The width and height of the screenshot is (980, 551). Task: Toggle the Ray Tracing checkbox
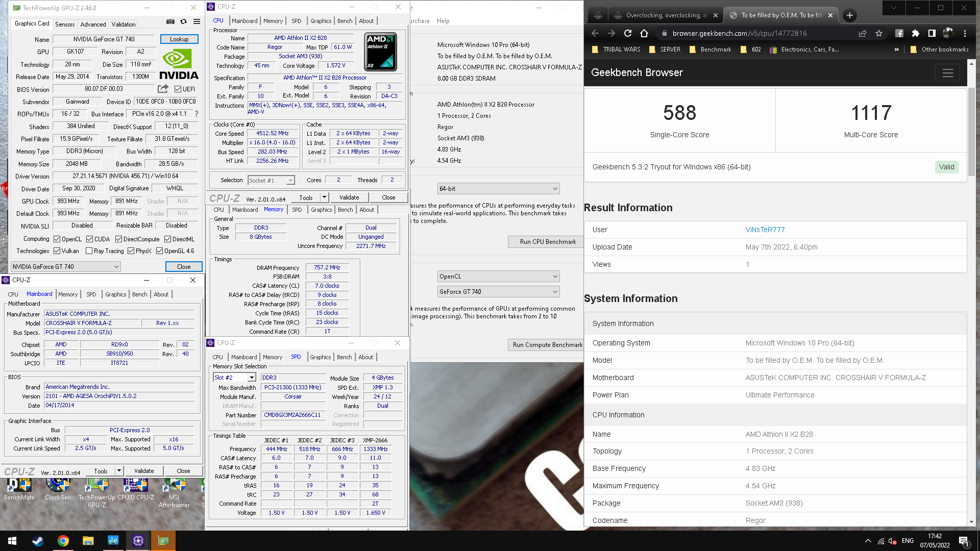coord(89,251)
